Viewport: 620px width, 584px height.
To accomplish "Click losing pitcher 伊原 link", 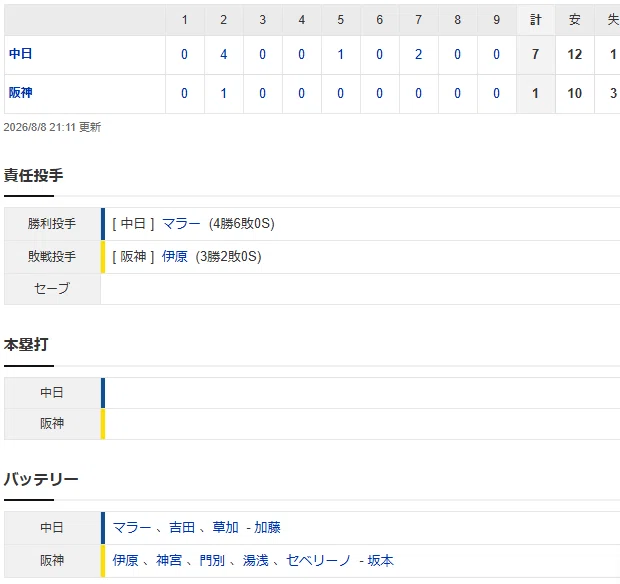I will click(x=174, y=257).
